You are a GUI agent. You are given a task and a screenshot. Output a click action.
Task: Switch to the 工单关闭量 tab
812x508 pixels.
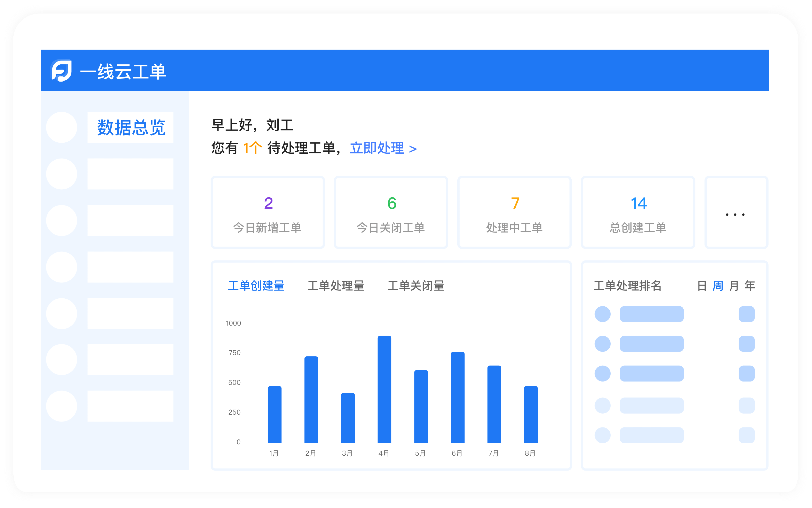click(x=416, y=286)
